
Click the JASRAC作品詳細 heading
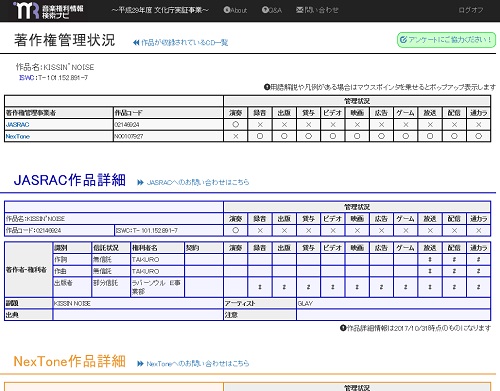point(70,180)
